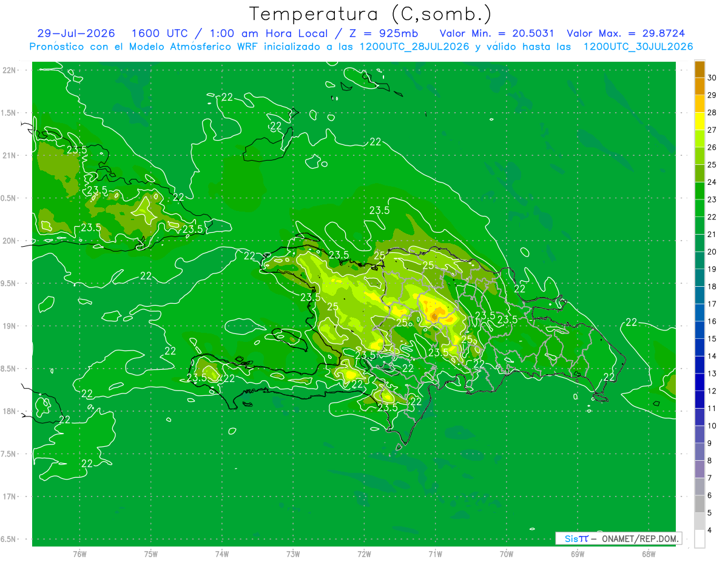Image resolution: width=728 pixels, height=562 pixels.
Task: Pick the green legend swatch between 23 and 24
Action: pyautogui.click(x=699, y=191)
